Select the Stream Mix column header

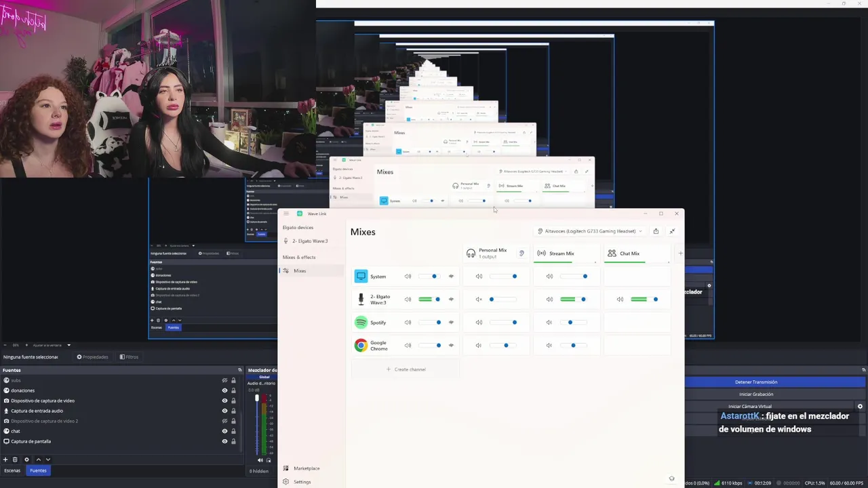click(x=566, y=253)
